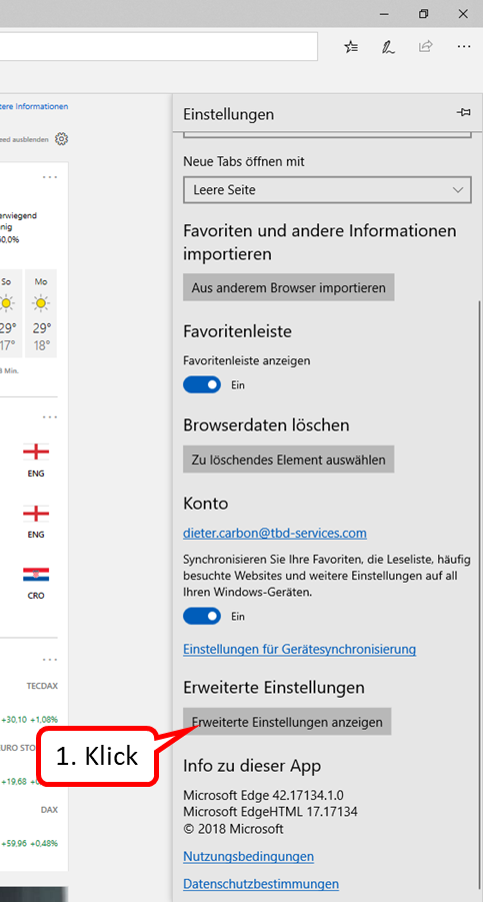Open the feed settings gear icon
The image size is (483, 902).
(x=62, y=139)
